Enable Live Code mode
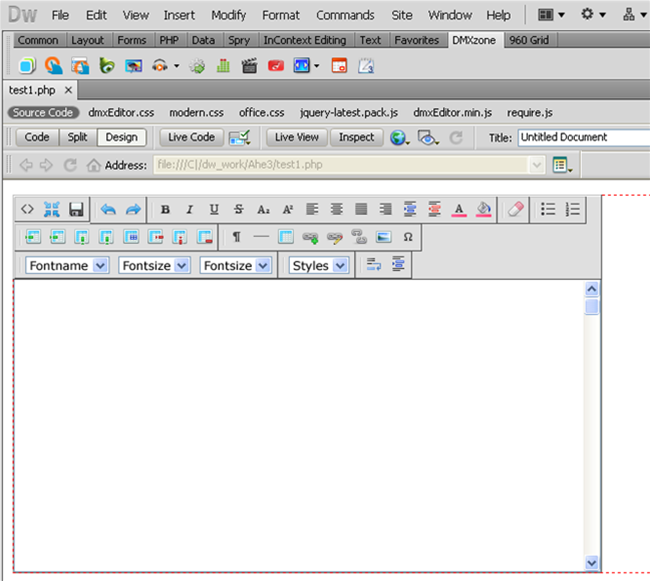 191,137
